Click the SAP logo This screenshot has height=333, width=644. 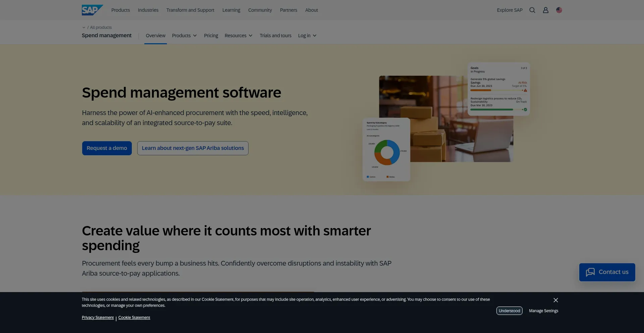pos(92,10)
